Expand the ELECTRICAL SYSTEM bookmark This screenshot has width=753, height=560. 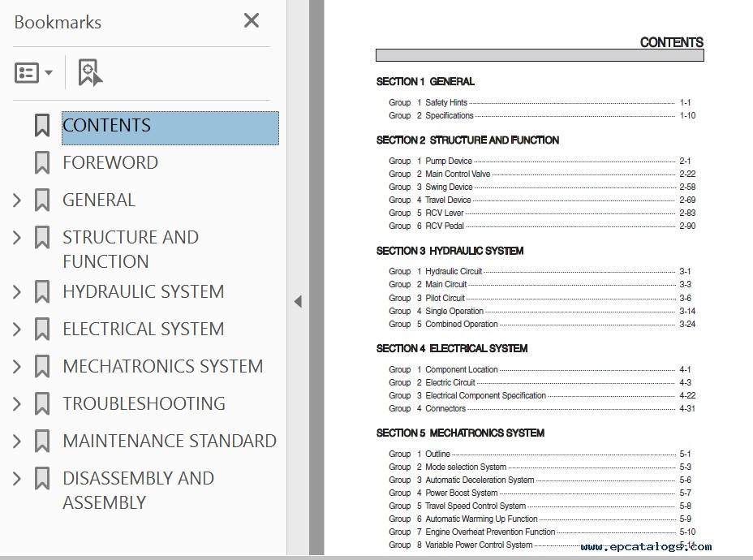[17, 330]
